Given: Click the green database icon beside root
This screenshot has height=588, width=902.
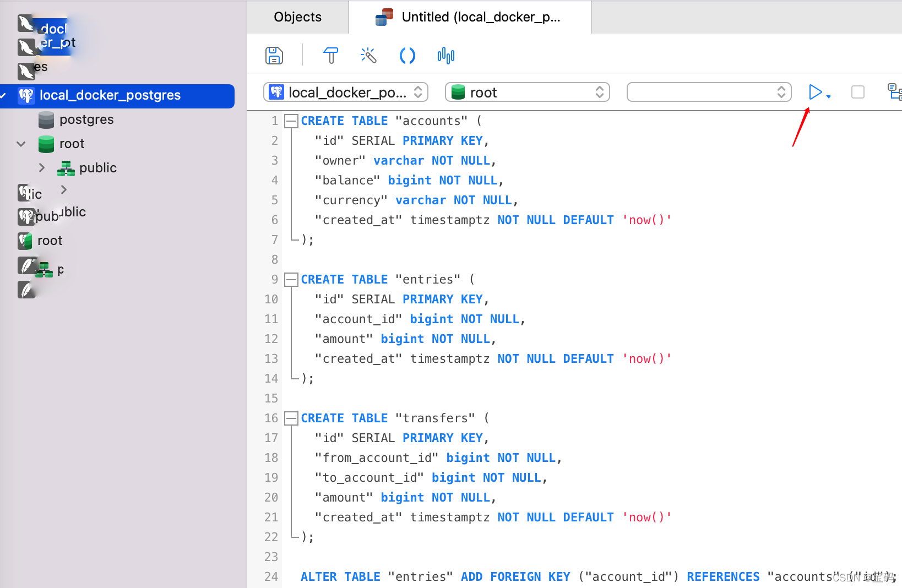Looking at the screenshot, I should 46,144.
